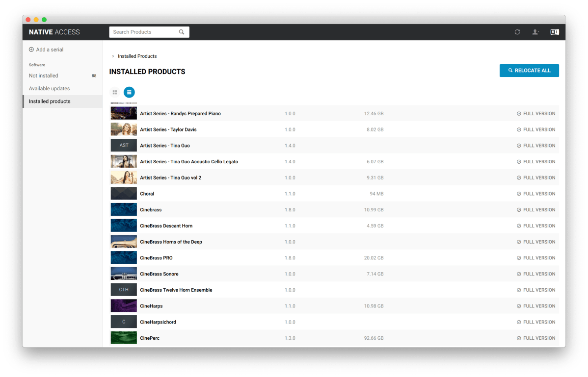Select 'CineBrass Descant Horn' name

click(x=166, y=226)
